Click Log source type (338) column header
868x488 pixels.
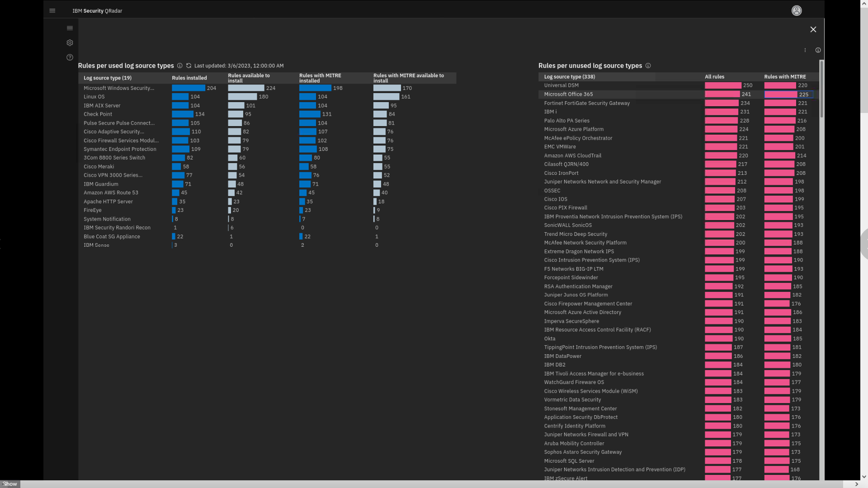click(570, 77)
